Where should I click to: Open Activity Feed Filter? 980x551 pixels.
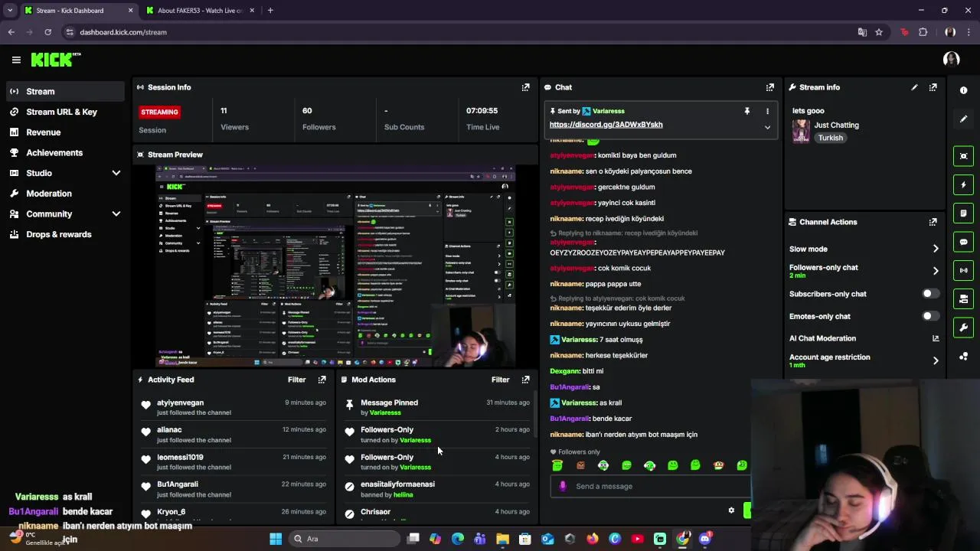pos(296,380)
